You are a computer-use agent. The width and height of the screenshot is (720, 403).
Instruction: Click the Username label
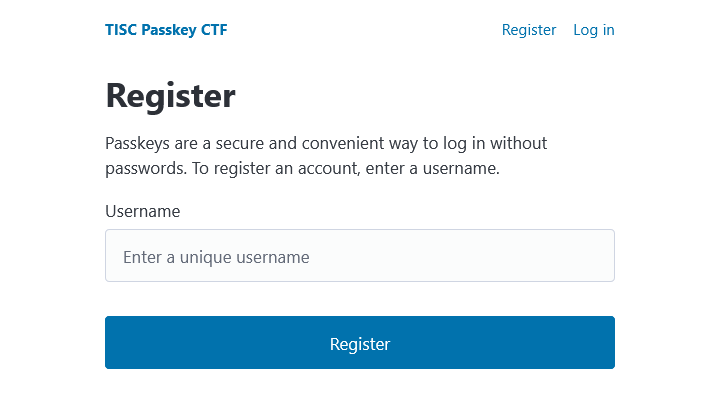click(142, 211)
